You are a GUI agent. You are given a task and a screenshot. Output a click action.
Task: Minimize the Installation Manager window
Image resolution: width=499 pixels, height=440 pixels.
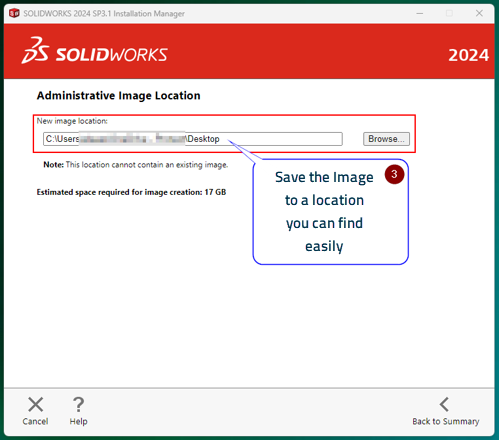pos(420,13)
